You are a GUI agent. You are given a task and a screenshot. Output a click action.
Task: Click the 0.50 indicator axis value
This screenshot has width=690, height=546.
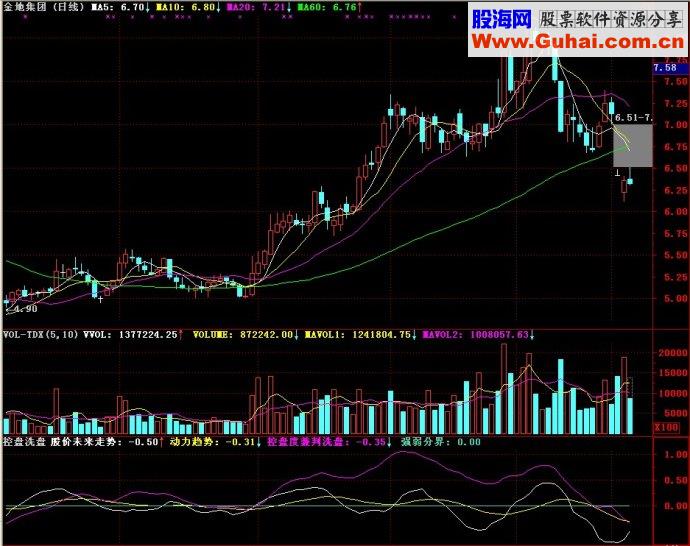(x=675, y=480)
